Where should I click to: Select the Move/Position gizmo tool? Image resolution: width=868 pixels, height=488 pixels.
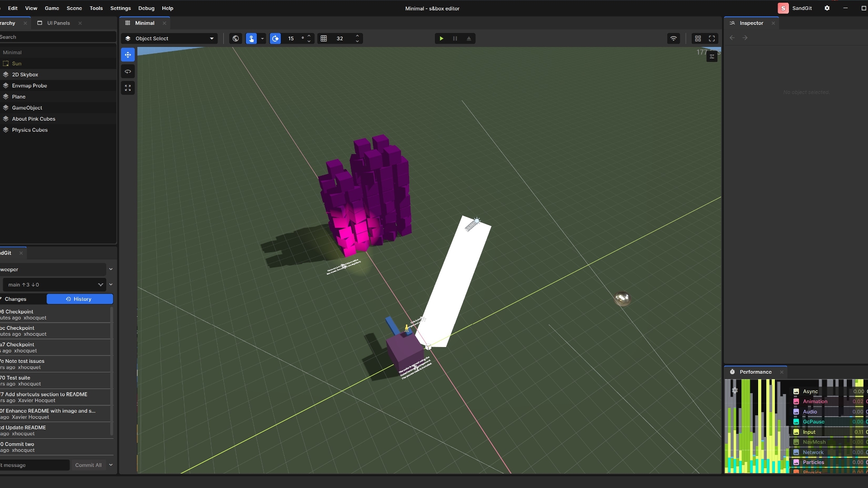point(128,55)
